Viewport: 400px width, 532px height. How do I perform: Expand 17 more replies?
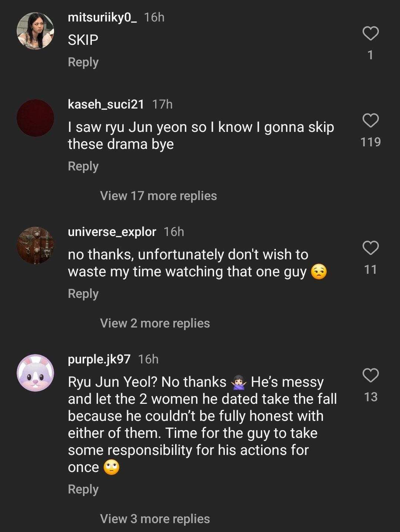tap(158, 196)
